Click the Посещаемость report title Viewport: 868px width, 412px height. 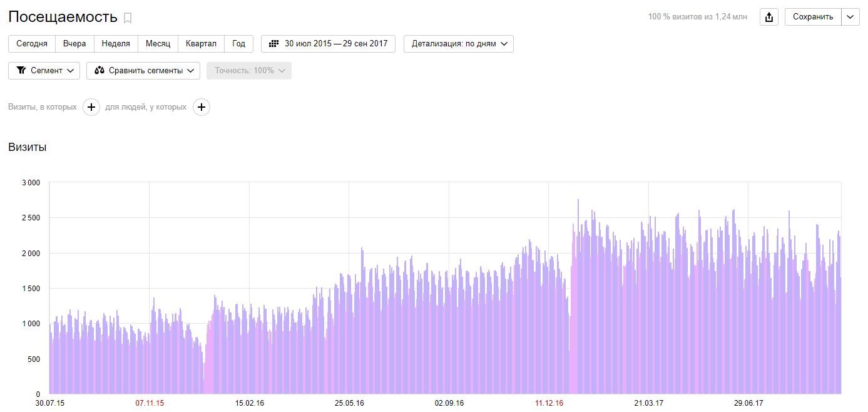coord(63,17)
